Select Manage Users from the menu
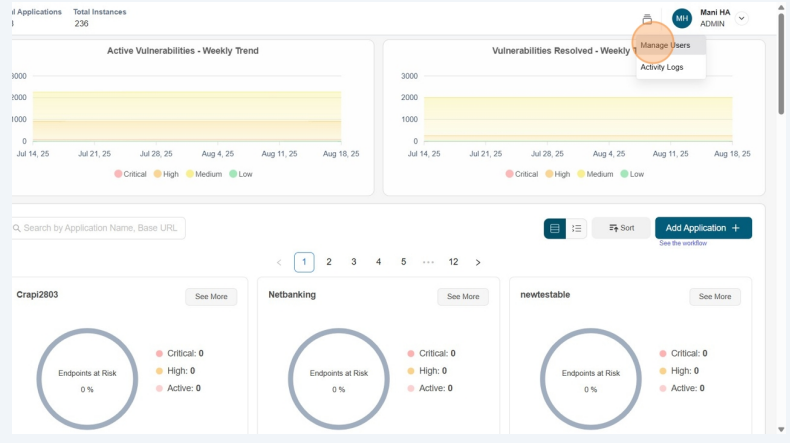The image size is (790, 443). coord(665,45)
